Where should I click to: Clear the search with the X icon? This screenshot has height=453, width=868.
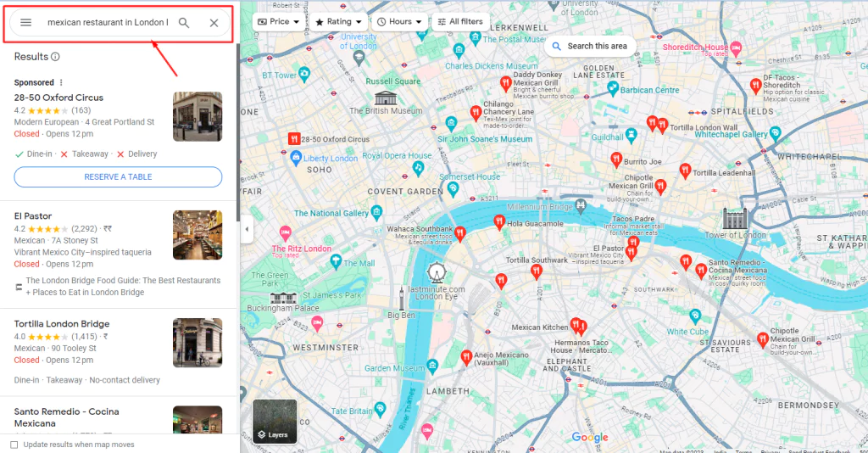click(x=214, y=23)
